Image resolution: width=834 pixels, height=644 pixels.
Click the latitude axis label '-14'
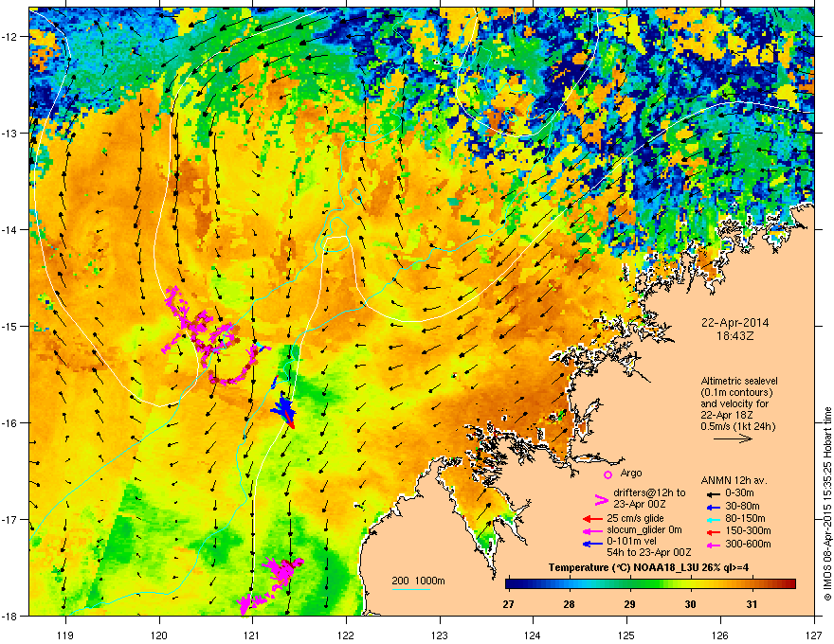pyautogui.click(x=10, y=229)
